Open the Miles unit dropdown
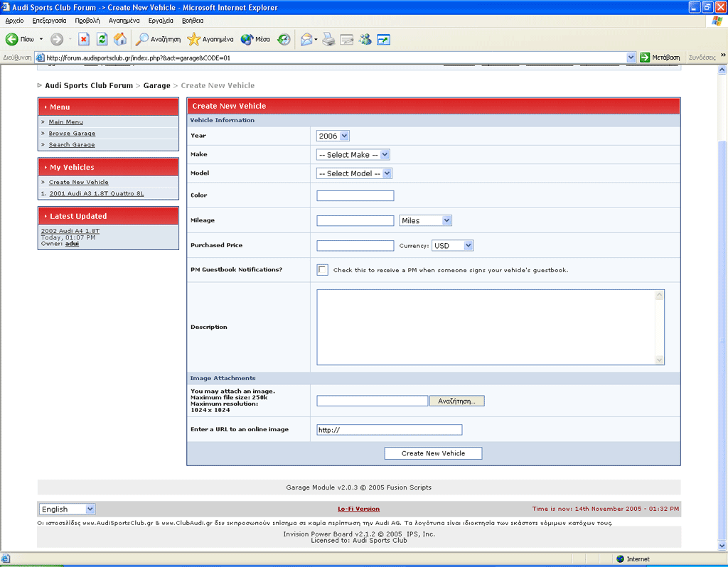This screenshot has width=728, height=567. 425,220
